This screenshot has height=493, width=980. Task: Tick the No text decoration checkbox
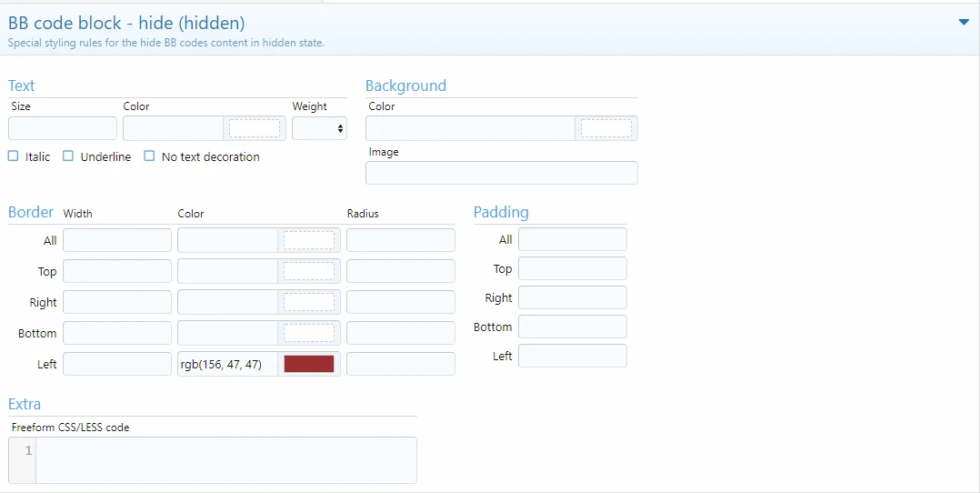(149, 156)
